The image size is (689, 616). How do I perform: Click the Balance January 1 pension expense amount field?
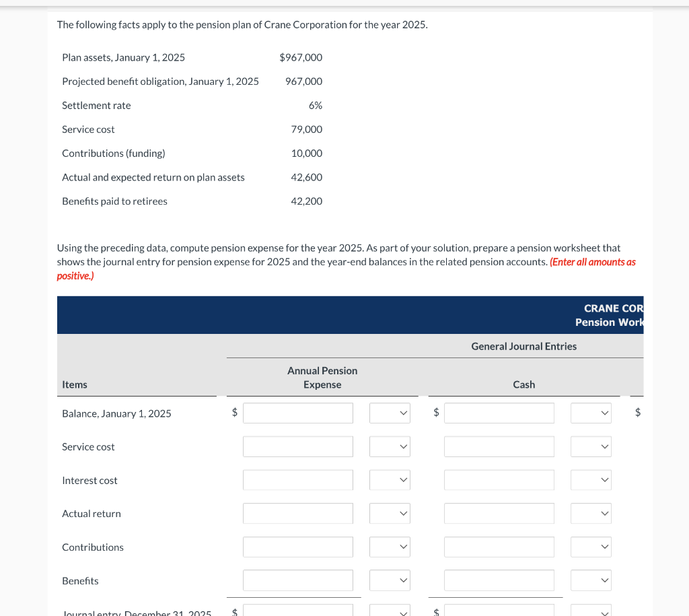click(298, 413)
